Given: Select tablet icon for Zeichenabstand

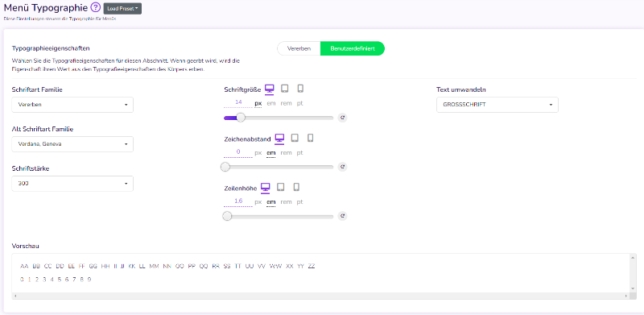Looking at the screenshot, I should point(295,138).
